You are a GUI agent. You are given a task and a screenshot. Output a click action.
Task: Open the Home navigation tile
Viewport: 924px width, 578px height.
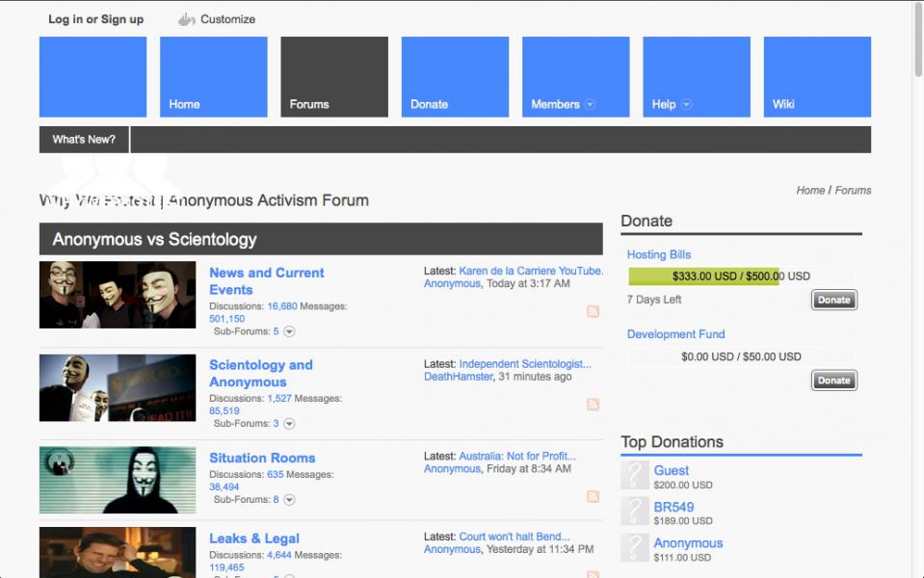(x=213, y=77)
